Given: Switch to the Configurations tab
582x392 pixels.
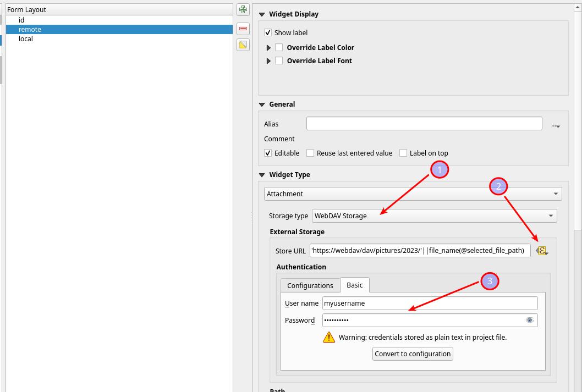Looking at the screenshot, I should [310, 285].
